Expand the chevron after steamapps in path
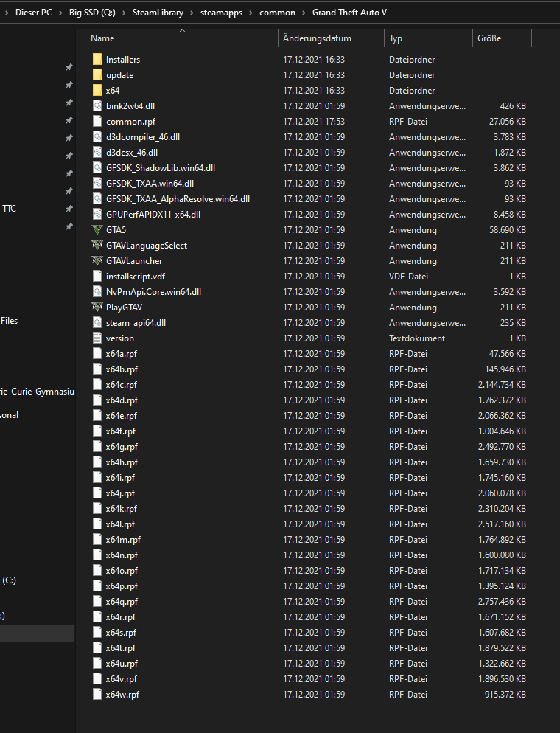 pos(251,13)
